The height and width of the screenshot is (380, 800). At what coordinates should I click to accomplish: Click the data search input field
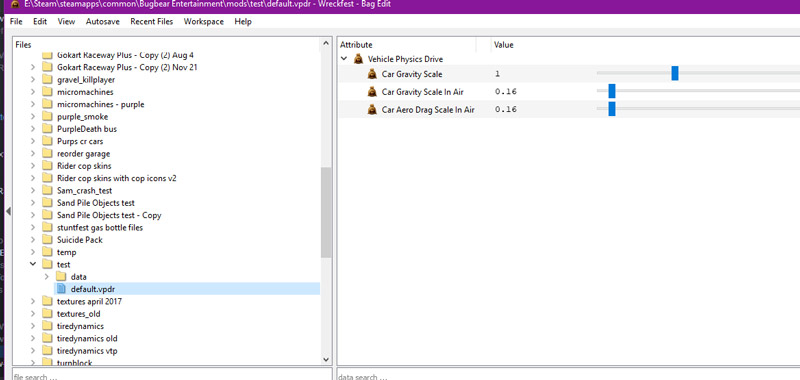click(x=568, y=375)
